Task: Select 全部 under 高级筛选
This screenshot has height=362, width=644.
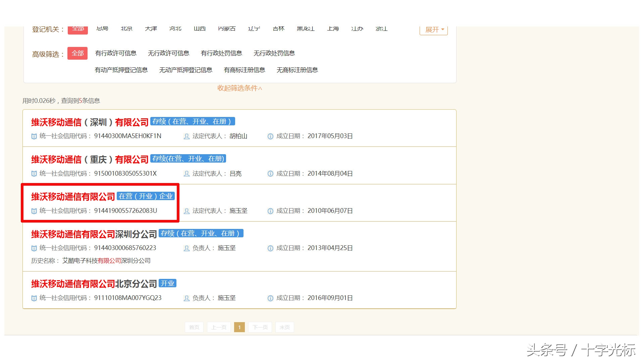Action: click(x=77, y=53)
